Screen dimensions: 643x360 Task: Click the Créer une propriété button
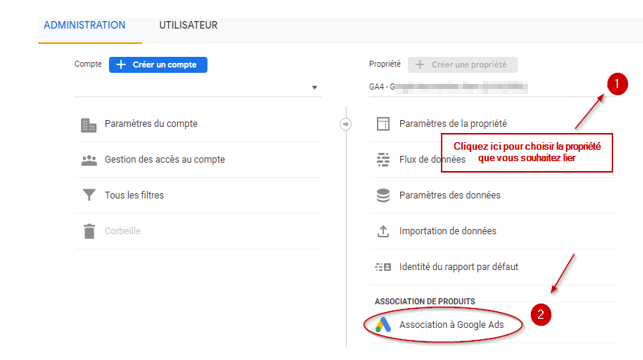463,65
